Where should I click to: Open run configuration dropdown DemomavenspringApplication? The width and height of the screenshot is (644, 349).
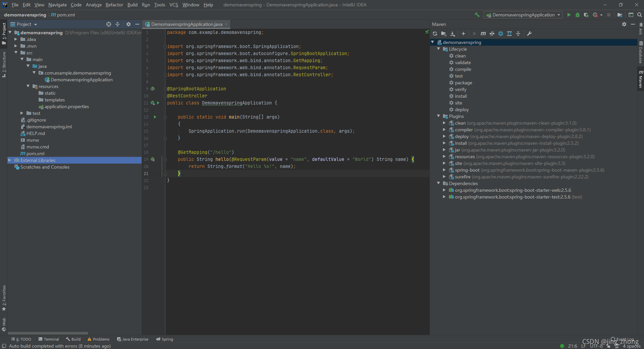pyautogui.click(x=523, y=15)
